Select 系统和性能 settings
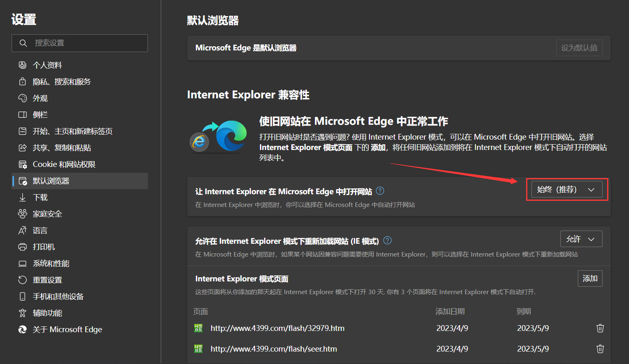The height and width of the screenshot is (364, 629). click(80, 264)
